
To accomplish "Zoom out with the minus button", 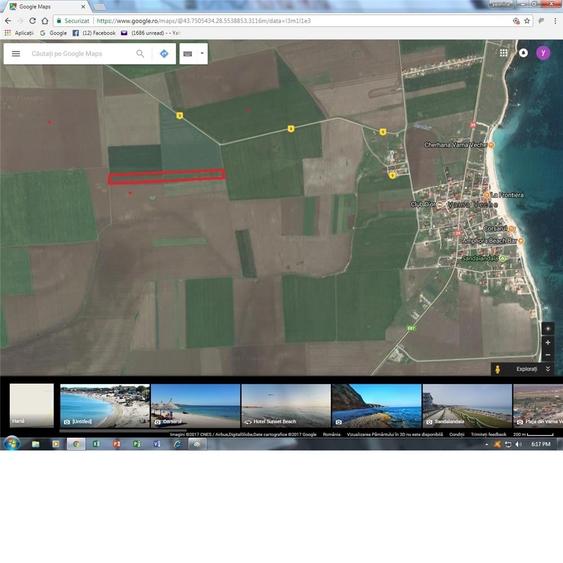I will click(548, 355).
